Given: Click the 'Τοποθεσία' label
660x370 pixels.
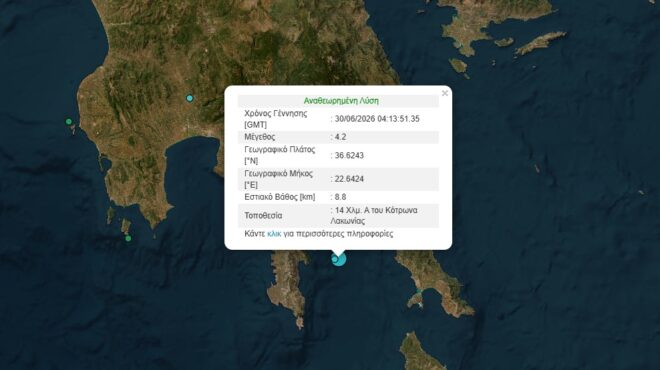Looking at the screenshot, I should 263,216.
